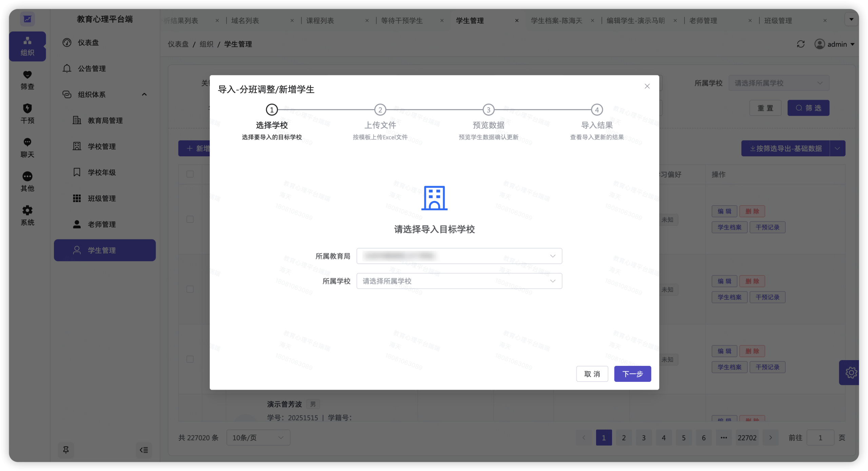Jump to last page 22702
Viewport: 868px width, 471px height.
(x=747, y=437)
